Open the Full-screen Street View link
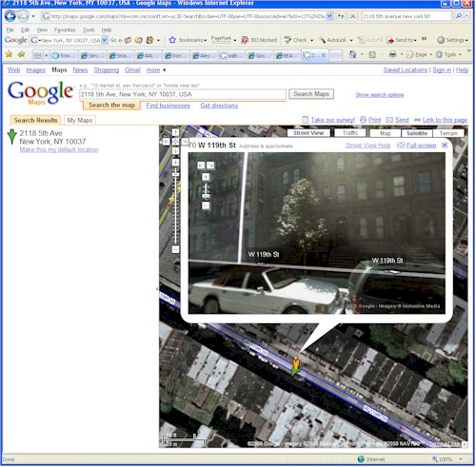 point(421,146)
